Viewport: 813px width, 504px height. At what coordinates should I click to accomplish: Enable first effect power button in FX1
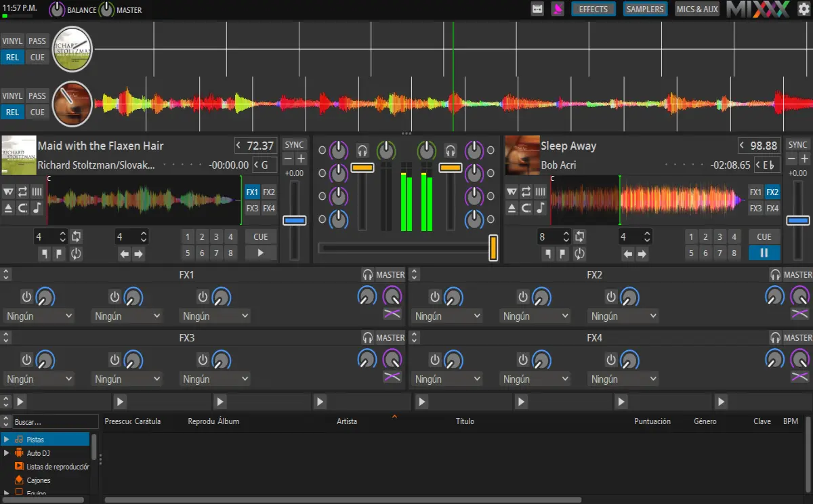tap(26, 297)
